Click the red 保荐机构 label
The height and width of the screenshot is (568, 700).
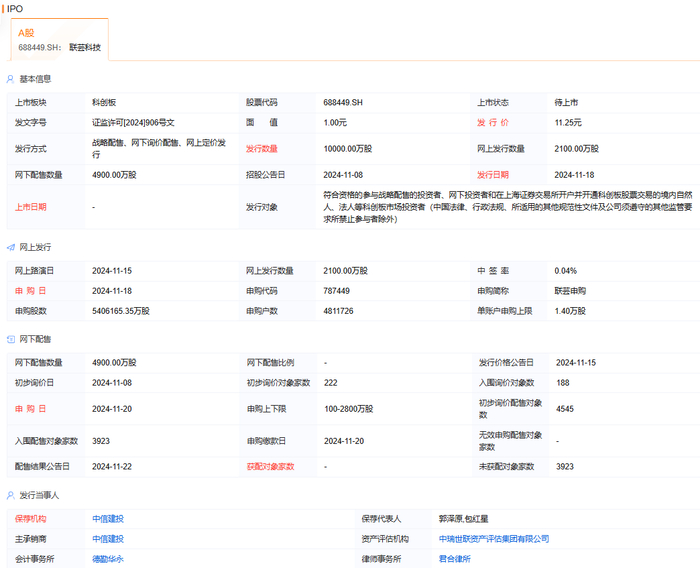(31, 519)
